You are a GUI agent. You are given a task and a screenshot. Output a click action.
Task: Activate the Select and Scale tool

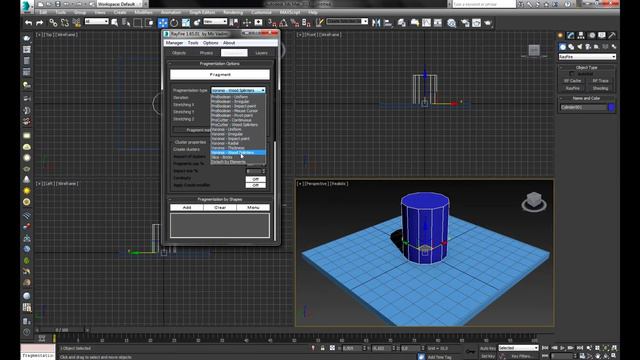coord(186,23)
